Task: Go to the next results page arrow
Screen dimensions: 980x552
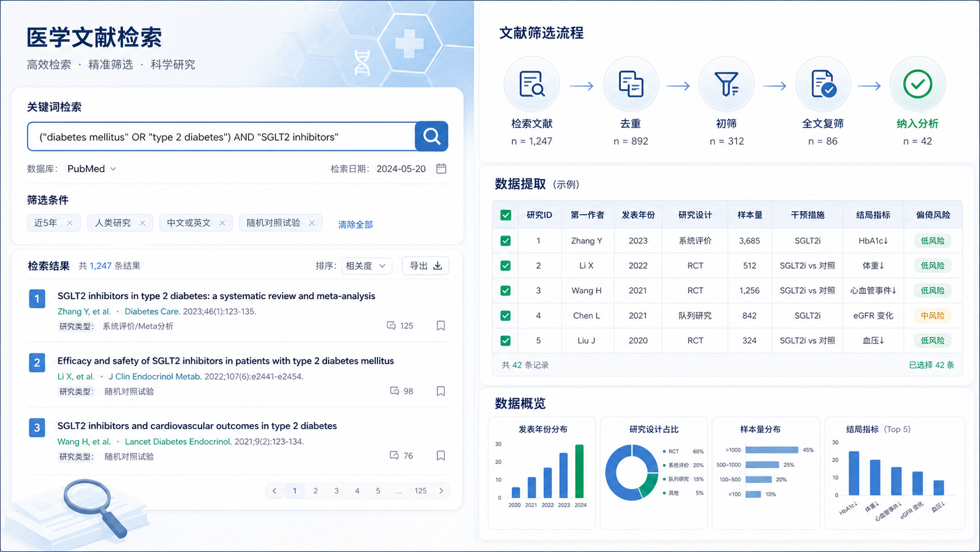Action: click(x=441, y=491)
